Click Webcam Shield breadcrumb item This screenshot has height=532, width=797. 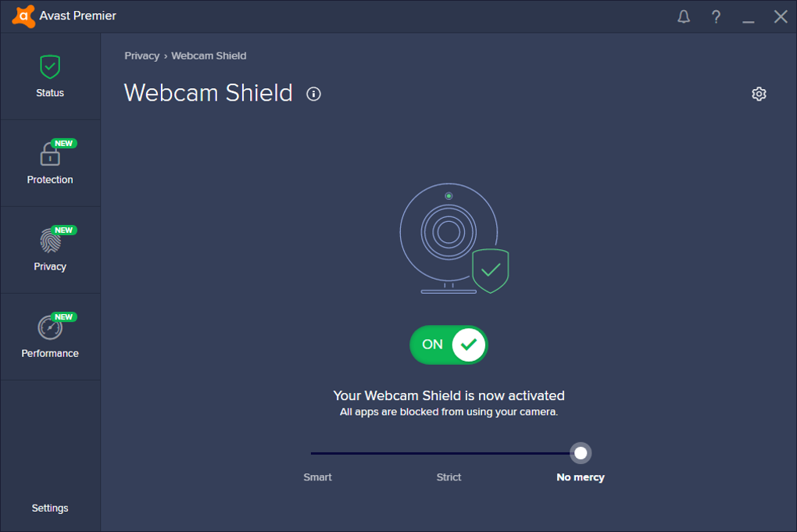point(209,56)
